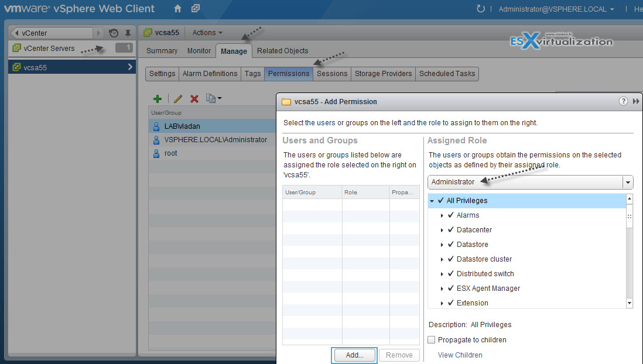Open Administrator@VSPHERE.LOCAL user menu
The width and height of the screenshot is (643, 364).
tap(556, 9)
